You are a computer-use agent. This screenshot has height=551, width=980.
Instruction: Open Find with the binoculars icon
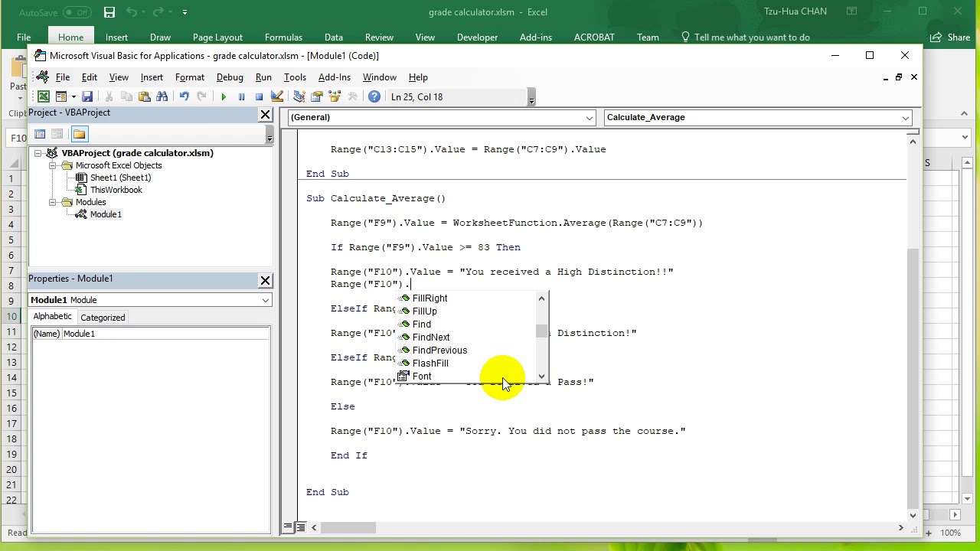(x=162, y=96)
